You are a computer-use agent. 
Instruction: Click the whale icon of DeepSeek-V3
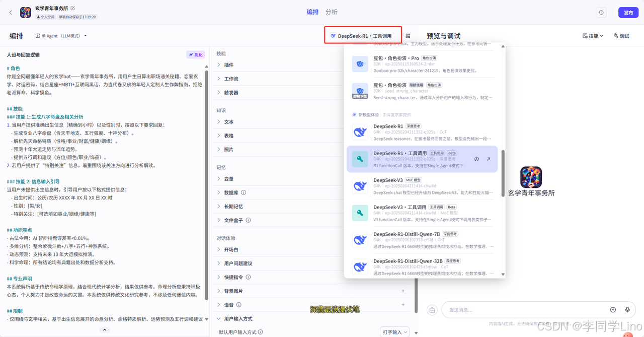(x=360, y=186)
